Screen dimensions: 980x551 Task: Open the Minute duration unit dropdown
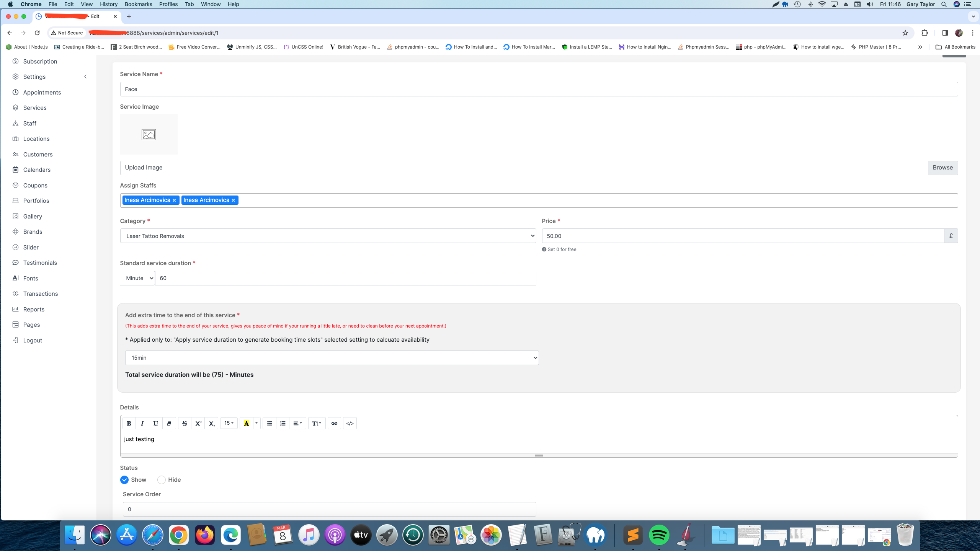(x=137, y=278)
